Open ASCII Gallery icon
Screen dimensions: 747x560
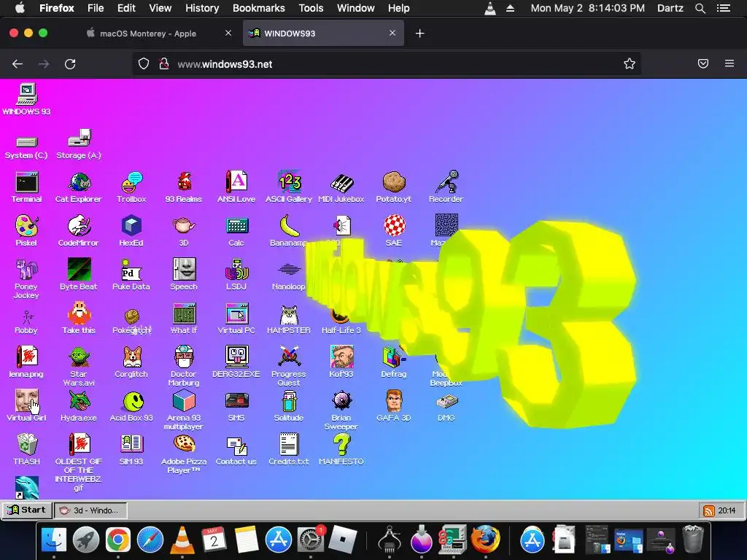[x=289, y=182]
